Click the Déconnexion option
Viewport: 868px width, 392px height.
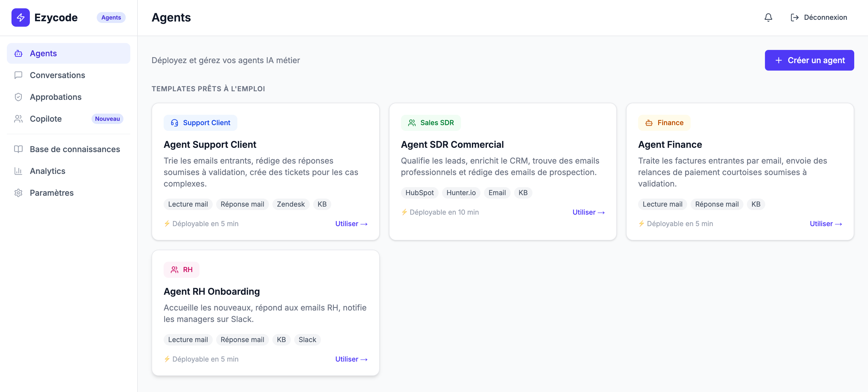(825, 17)
